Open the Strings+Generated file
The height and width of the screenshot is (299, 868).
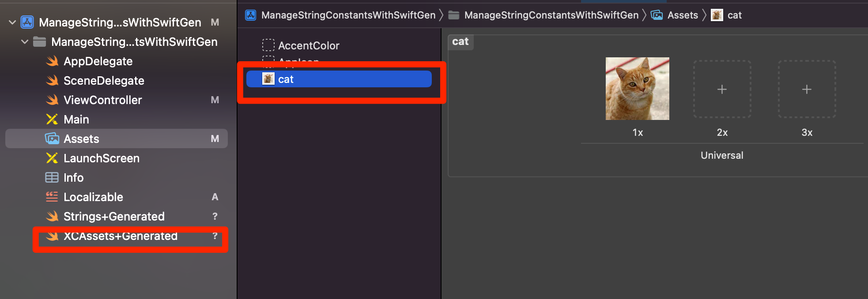[114, 216]
